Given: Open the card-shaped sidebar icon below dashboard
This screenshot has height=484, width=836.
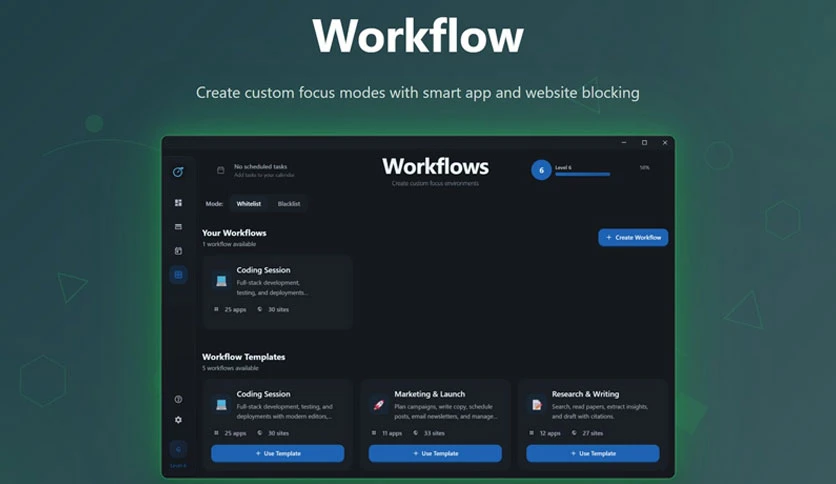Looking at the screenshot, I should point(178,227).
